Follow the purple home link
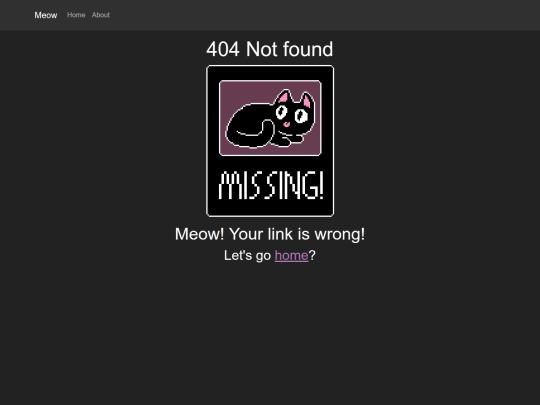 pos(291,256)
